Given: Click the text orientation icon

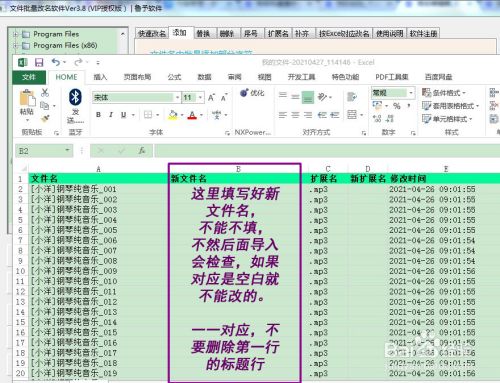Looking at the screenshot, I should point(322,97).
